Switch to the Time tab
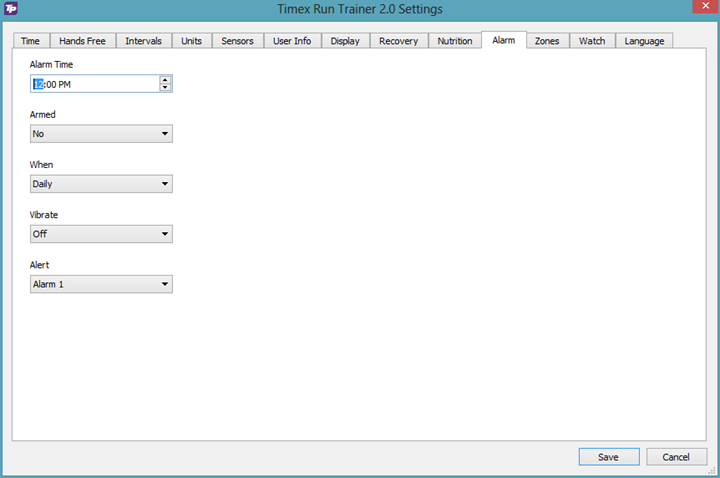This screenshot has width=720, height=478. [30, 41]
